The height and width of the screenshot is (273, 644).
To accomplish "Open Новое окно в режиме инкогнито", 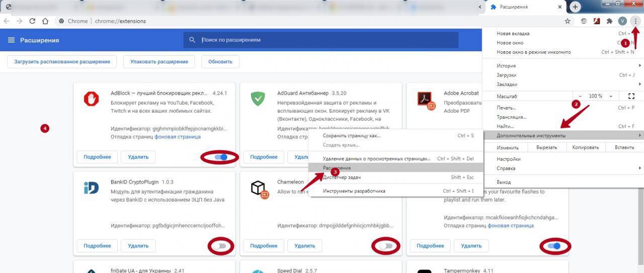I will pyautogui.click(x=562, y=52).
